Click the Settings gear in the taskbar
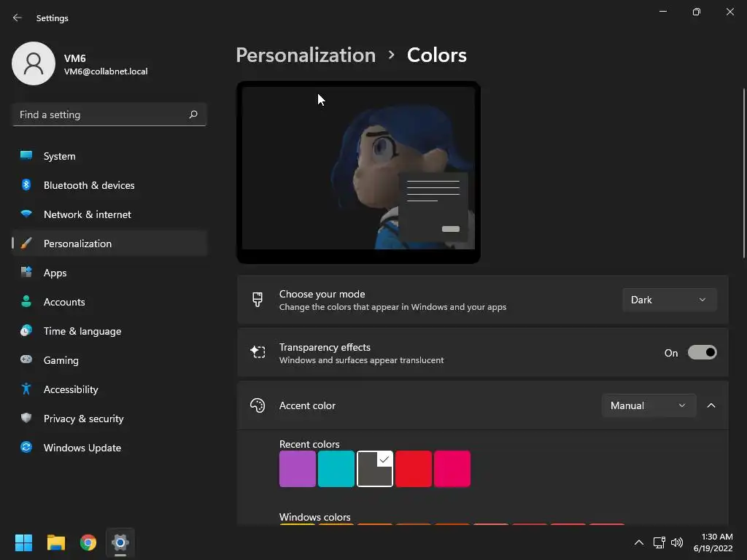 (120, 542)
